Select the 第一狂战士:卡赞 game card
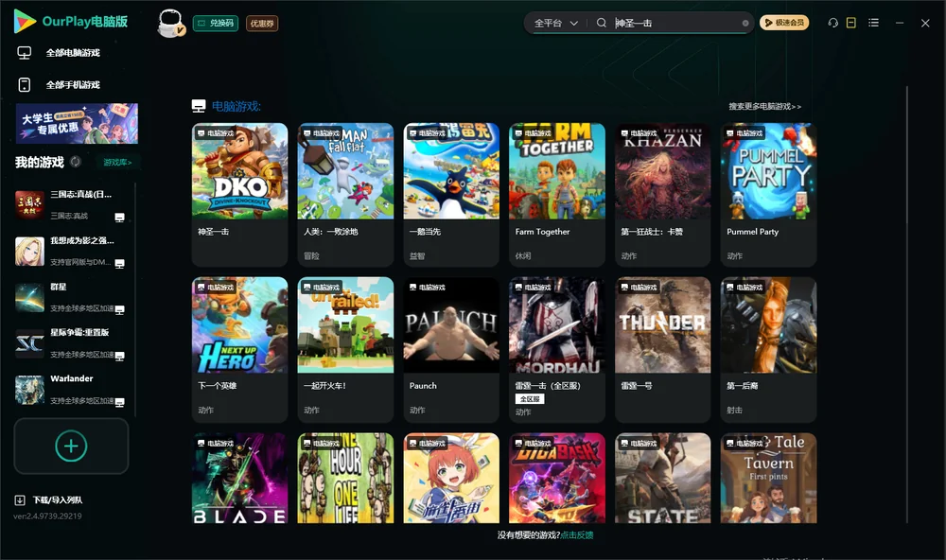 click(662, 194)
